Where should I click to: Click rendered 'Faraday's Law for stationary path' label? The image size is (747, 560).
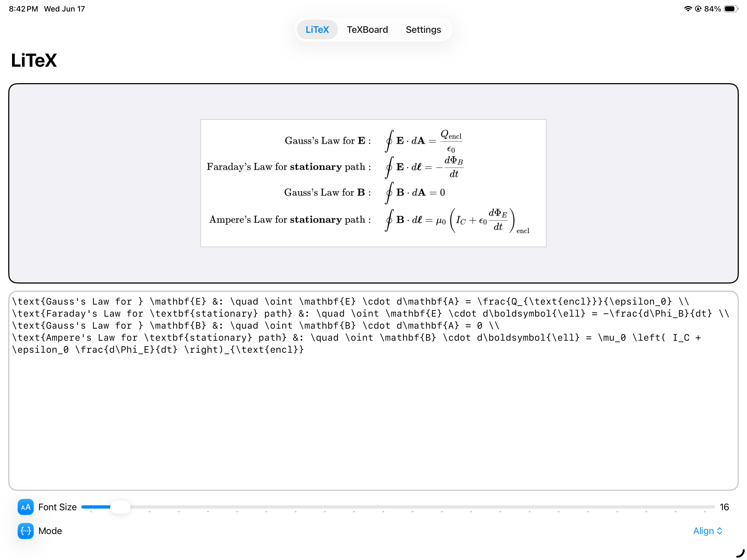[x=289, y=167]
